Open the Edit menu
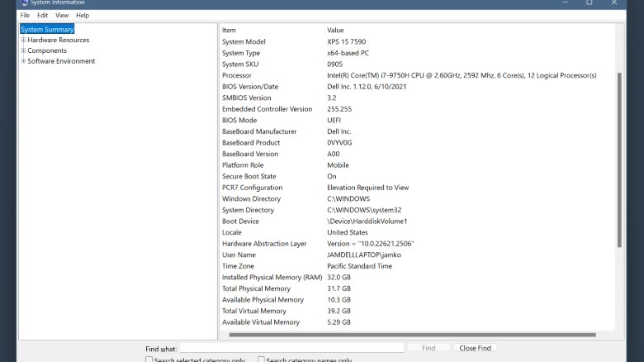The image size is (644, 362). (42, 15)
